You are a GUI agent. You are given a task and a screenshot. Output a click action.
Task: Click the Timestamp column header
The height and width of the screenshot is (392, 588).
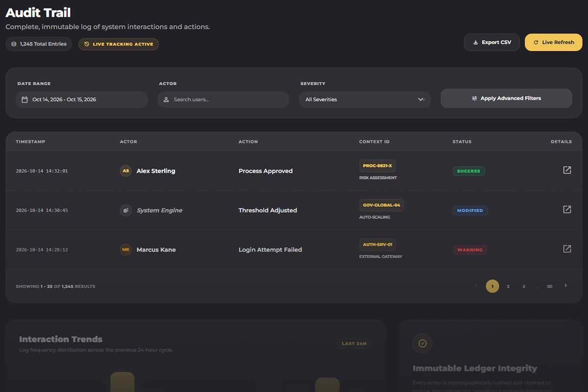pos(30,142)
